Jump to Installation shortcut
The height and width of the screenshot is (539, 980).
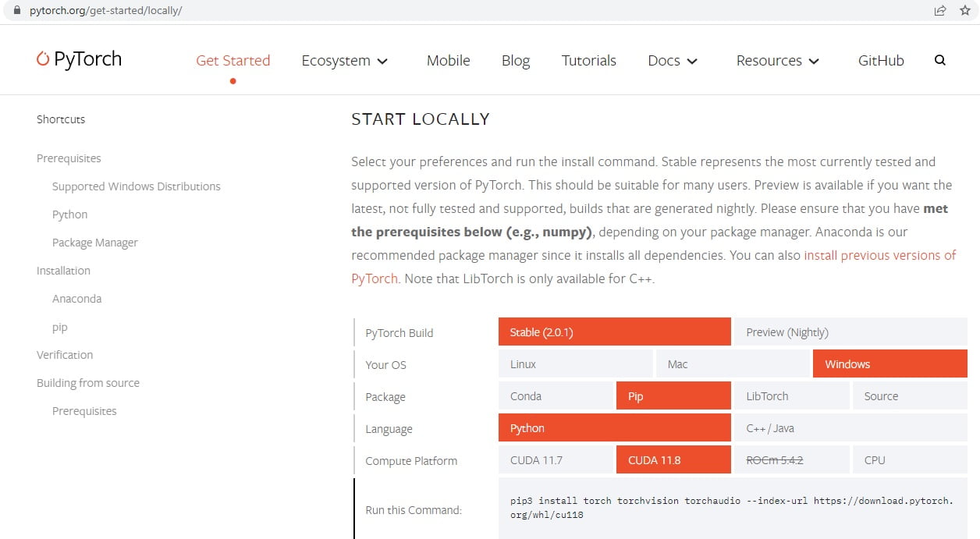point(63,271)
